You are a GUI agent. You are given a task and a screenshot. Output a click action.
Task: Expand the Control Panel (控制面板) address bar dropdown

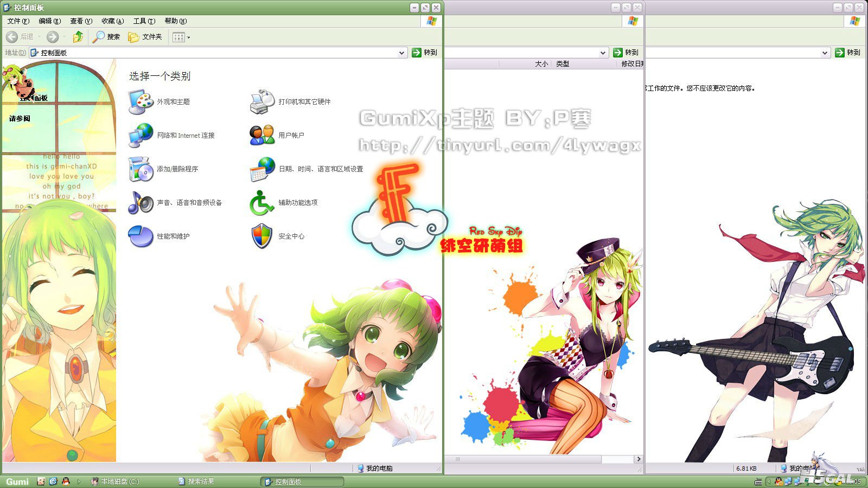tap(401, 53)
